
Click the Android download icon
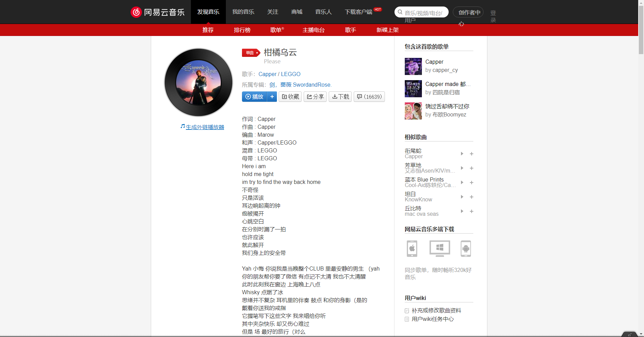click(466, 249)
